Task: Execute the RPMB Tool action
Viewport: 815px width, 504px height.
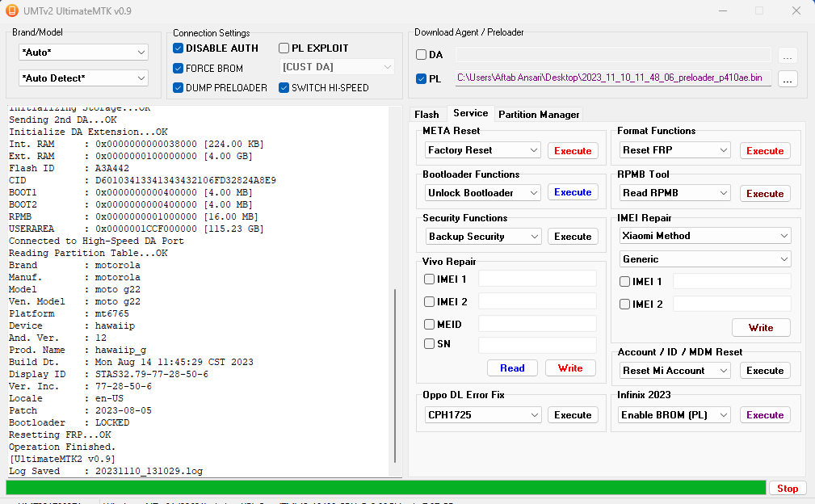Action: click(765, 194)
